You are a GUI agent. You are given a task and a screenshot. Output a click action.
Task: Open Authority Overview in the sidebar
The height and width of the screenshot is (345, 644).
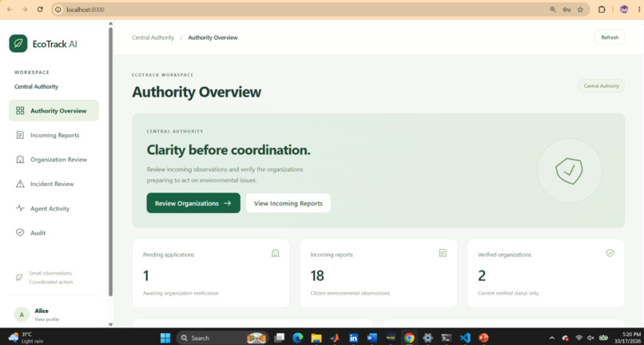(x=54, y=110)
